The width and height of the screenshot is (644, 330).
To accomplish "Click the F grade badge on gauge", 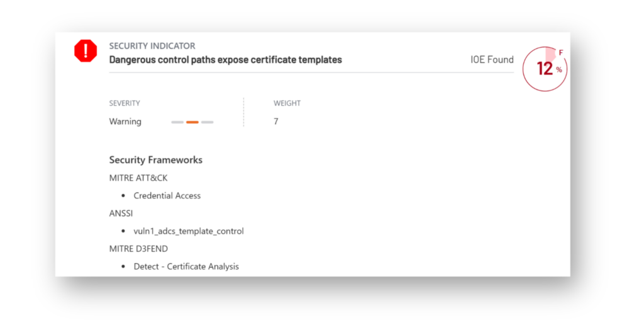I will tap(560, 53).
